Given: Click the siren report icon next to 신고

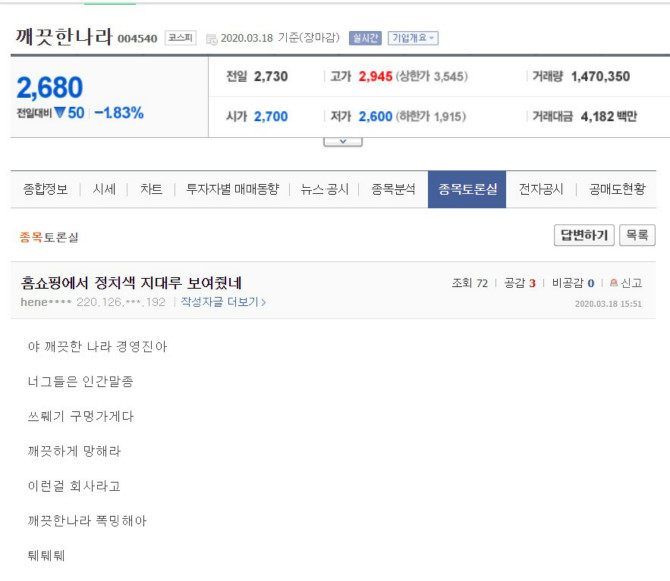Looking at the screenshot, I should pos(614,283).
